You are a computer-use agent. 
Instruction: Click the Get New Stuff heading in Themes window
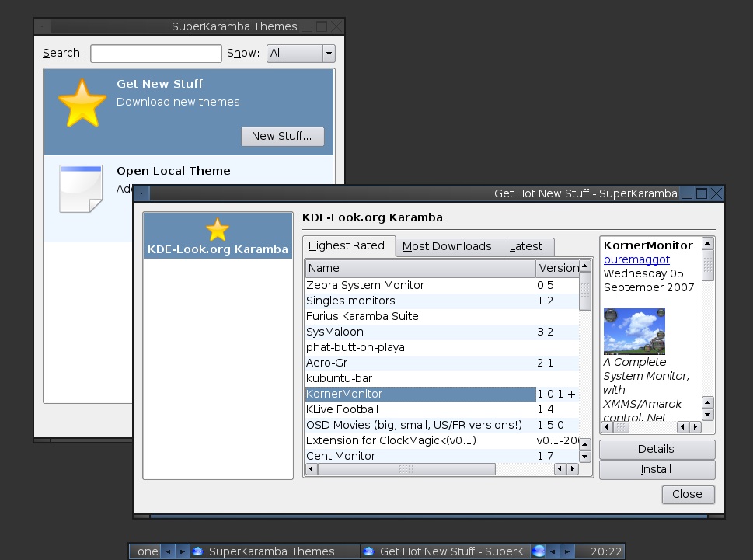159,84
